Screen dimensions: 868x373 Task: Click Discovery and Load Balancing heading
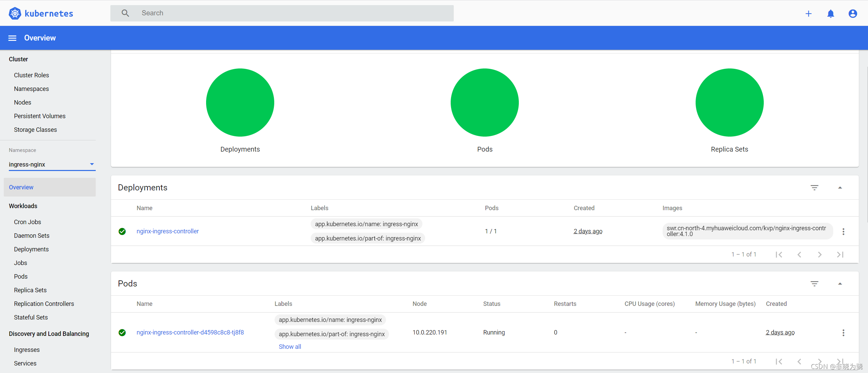(x=49, y=333)
